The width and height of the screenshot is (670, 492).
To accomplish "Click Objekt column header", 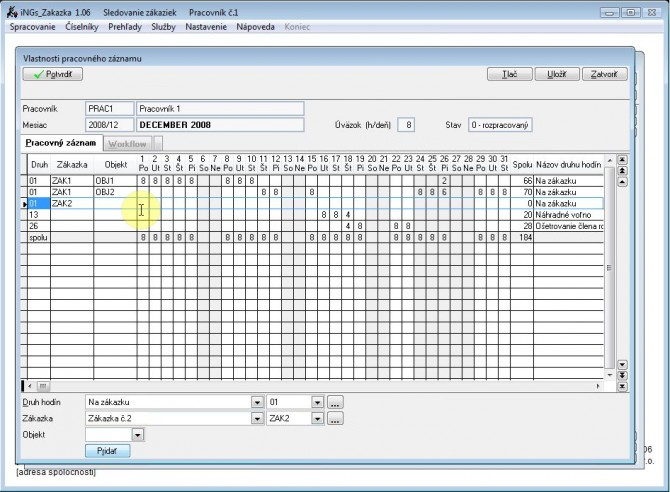I will click(116, 165).
